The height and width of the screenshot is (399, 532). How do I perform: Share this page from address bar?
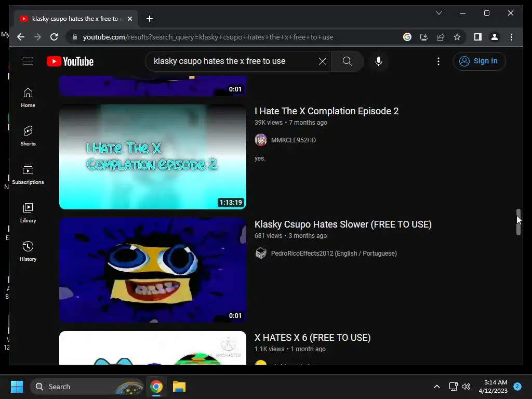point(441,37)
